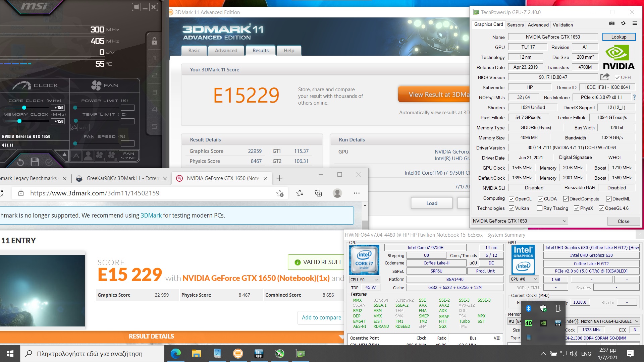Enable auto fan mode A icon
This screenshot has height=362, width=644.
[76, 156]
